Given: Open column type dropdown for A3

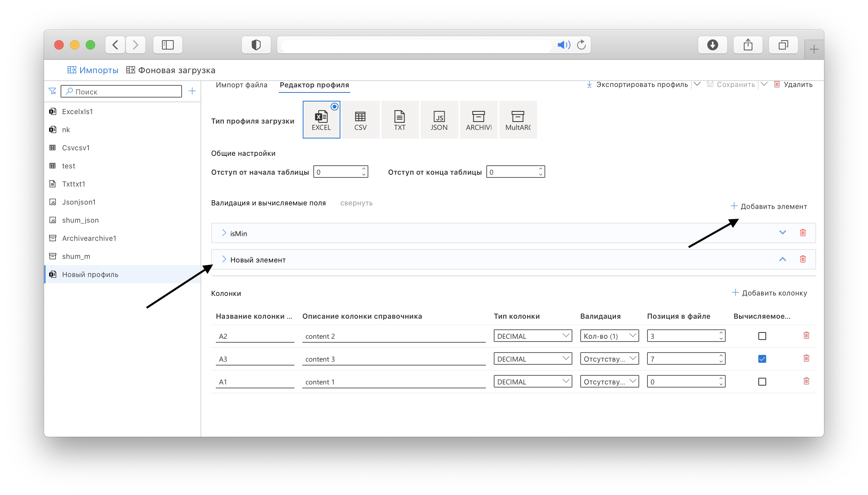Looking at the screenshot, I should pos(533,359).
